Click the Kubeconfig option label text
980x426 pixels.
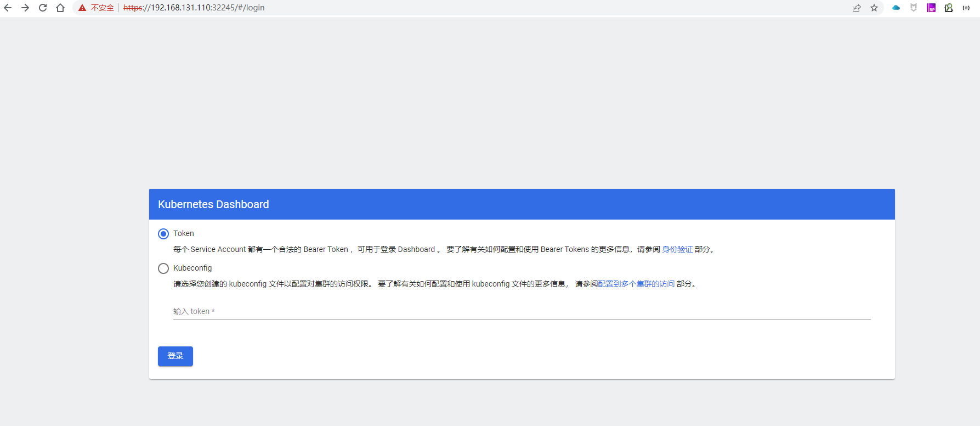click(192, 268)
